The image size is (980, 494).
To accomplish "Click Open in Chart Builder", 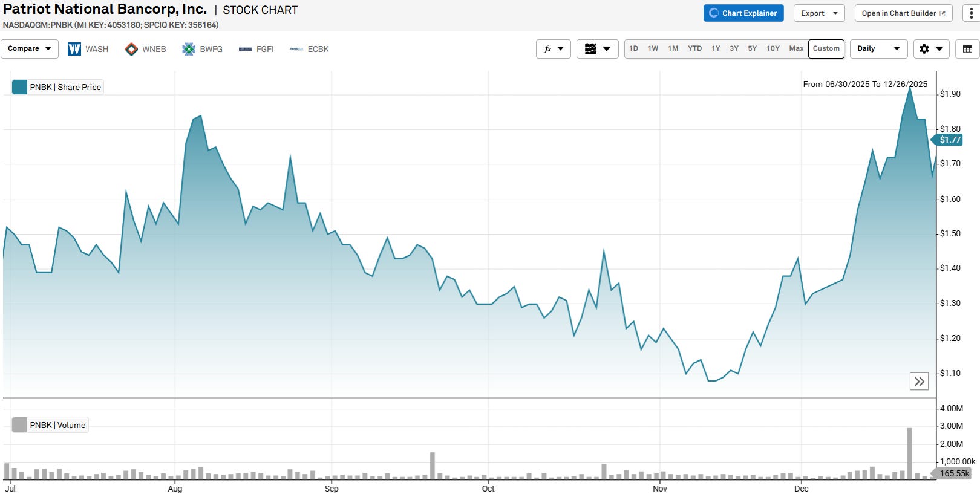I will (x=903, y=13).
